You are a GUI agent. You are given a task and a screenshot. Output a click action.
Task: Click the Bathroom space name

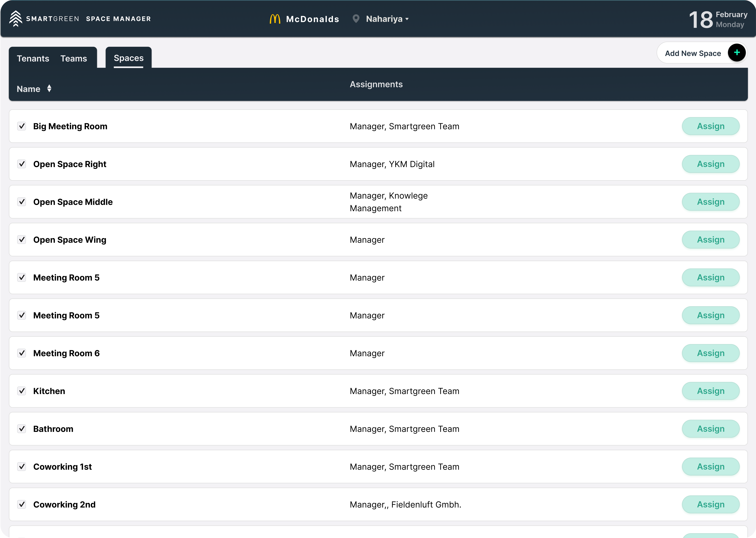[x=53, y=429]
